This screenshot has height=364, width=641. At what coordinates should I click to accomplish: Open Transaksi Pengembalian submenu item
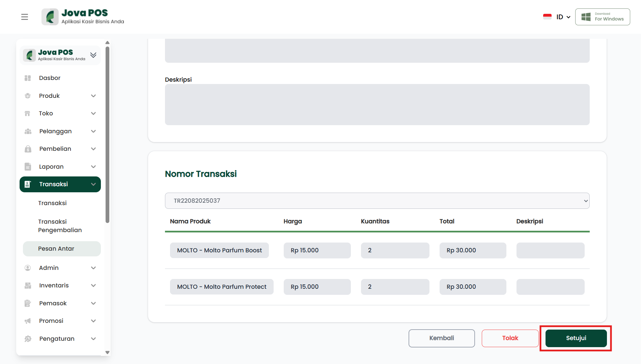click(60, 226)
